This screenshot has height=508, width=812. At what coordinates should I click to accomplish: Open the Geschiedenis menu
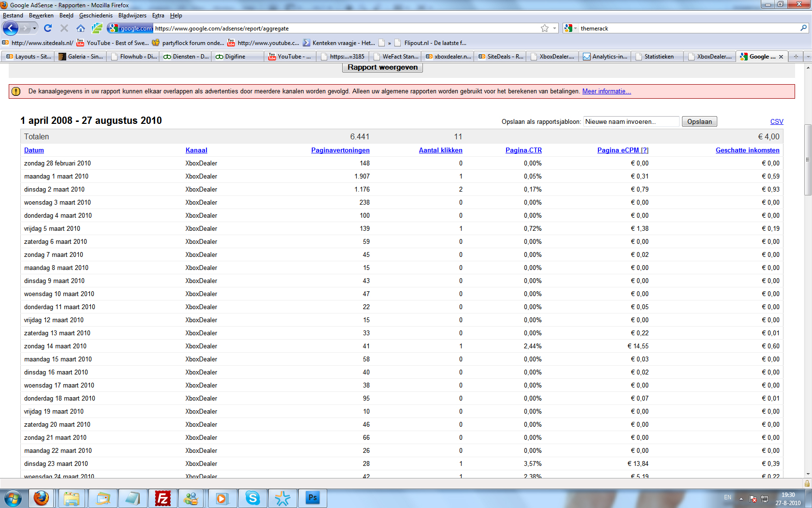click(x=96, y=15)
